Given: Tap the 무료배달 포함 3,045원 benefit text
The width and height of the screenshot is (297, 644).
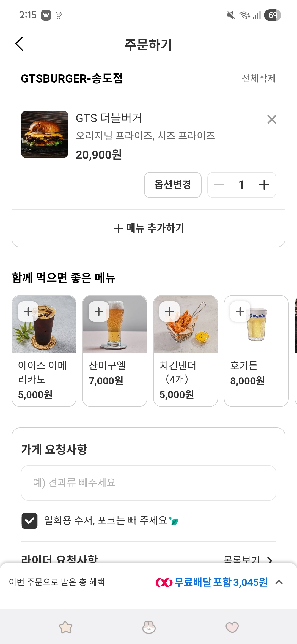Looking at the screenshot, I should point(221,582).
